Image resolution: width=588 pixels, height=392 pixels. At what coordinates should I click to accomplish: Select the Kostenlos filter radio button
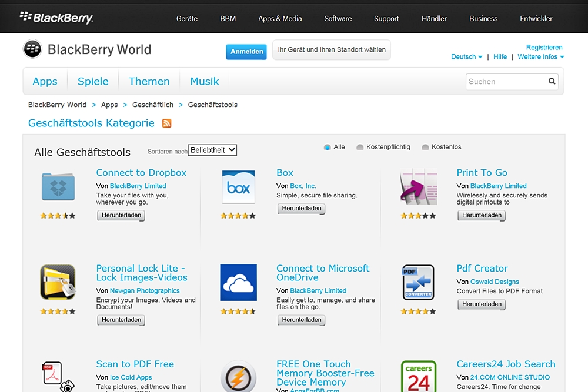(425, 148)
